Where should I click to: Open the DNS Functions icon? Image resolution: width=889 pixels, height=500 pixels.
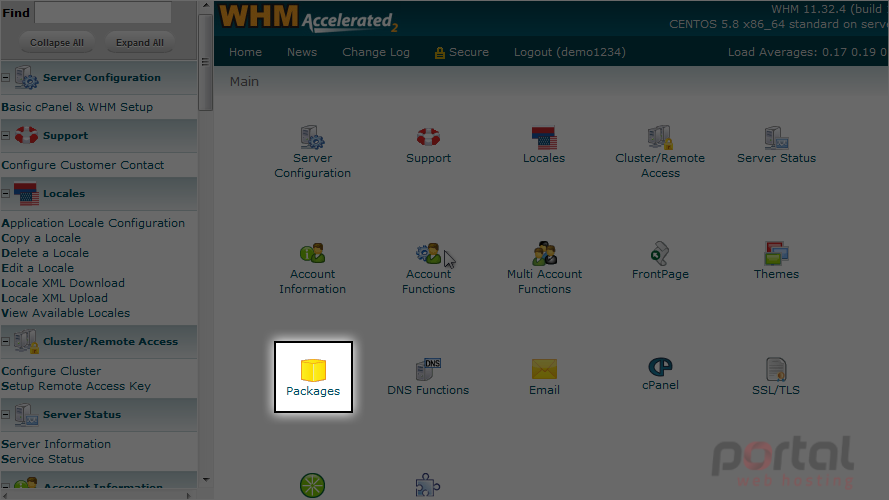tap(428, 369)
